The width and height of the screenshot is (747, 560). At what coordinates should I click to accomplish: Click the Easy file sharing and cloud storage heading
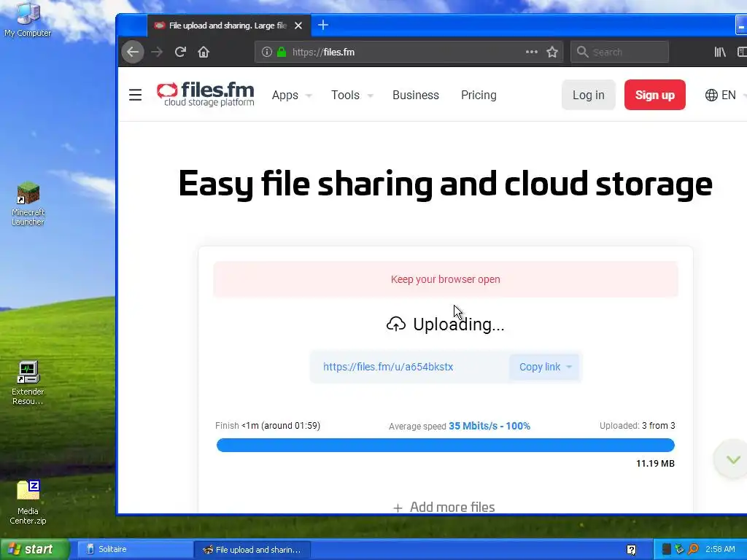(445, 184)
